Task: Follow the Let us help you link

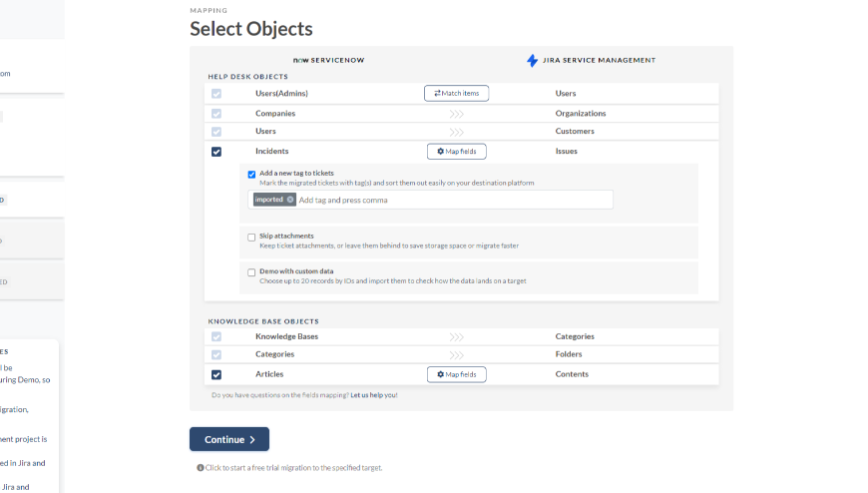Action: [x=374, y=395]
